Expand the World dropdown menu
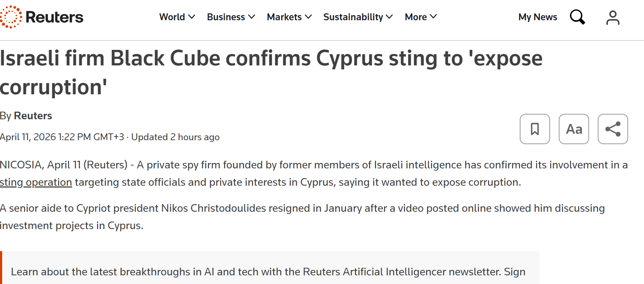The width and height of the screenshot is (644, 284). coord(177,17)
